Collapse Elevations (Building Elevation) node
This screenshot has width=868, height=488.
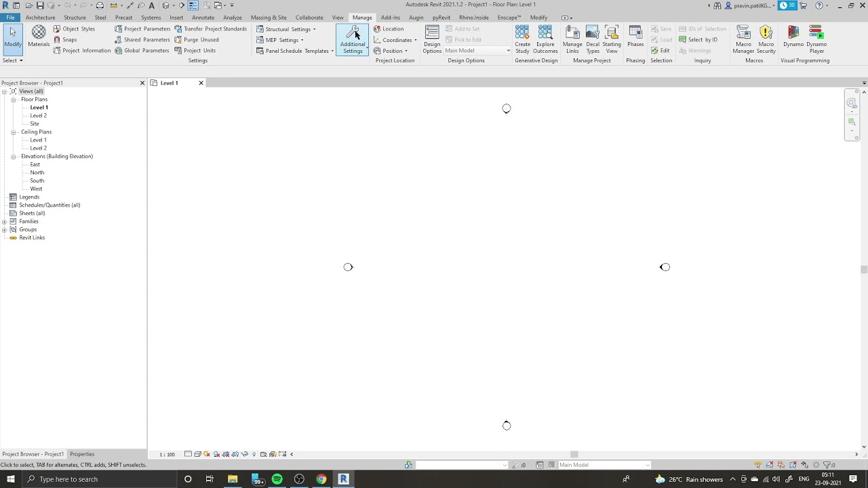click(x=13, y=157)
